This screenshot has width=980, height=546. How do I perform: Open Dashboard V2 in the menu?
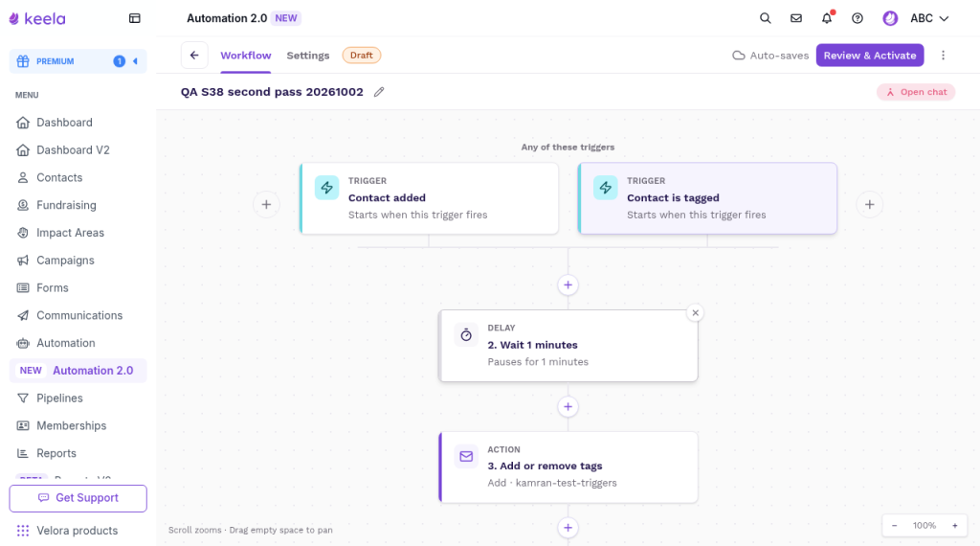pyautogui.click(x=78, y=150)
